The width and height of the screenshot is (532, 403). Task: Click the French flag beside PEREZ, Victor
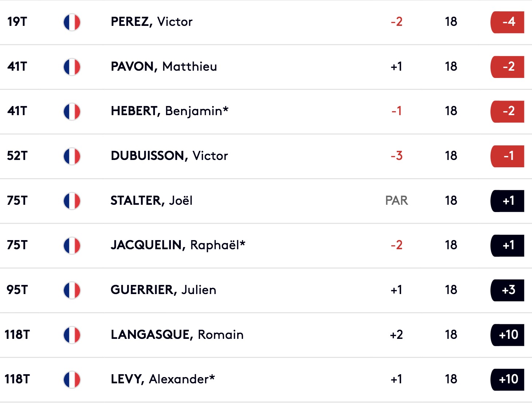72,22
